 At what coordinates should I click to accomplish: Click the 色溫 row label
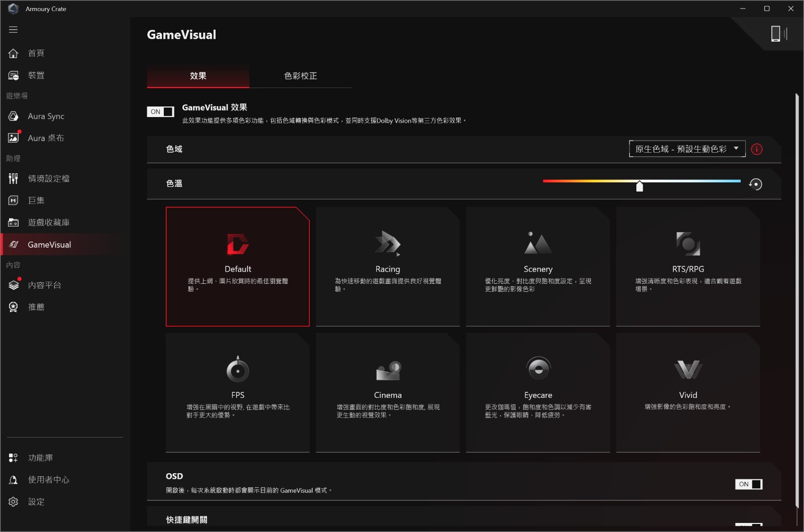coord(174,184)
